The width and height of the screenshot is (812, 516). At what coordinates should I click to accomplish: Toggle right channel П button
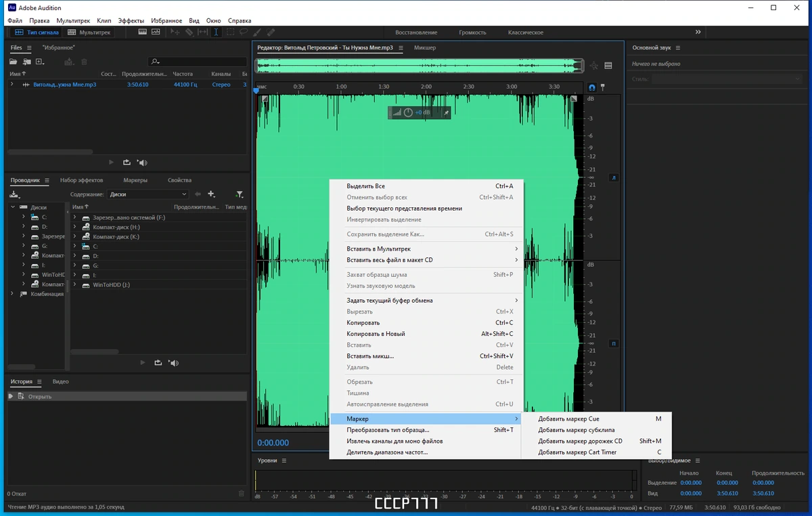[614, 343]
